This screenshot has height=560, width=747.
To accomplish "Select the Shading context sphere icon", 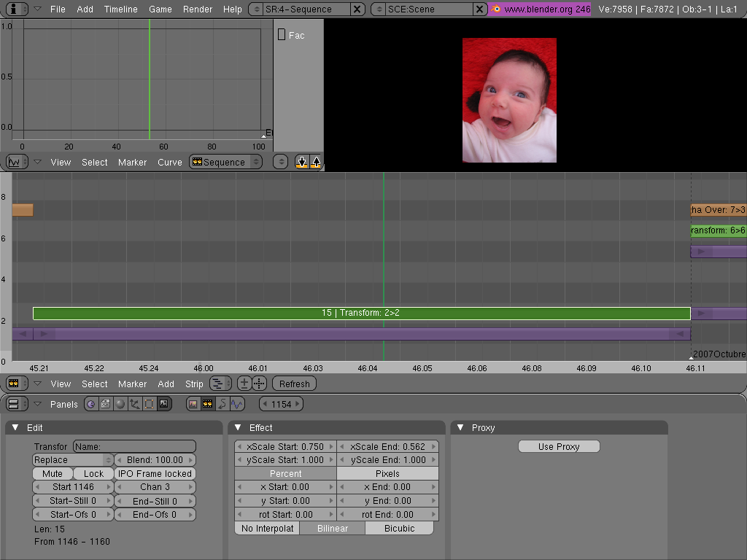I will (x=120, y=404).
